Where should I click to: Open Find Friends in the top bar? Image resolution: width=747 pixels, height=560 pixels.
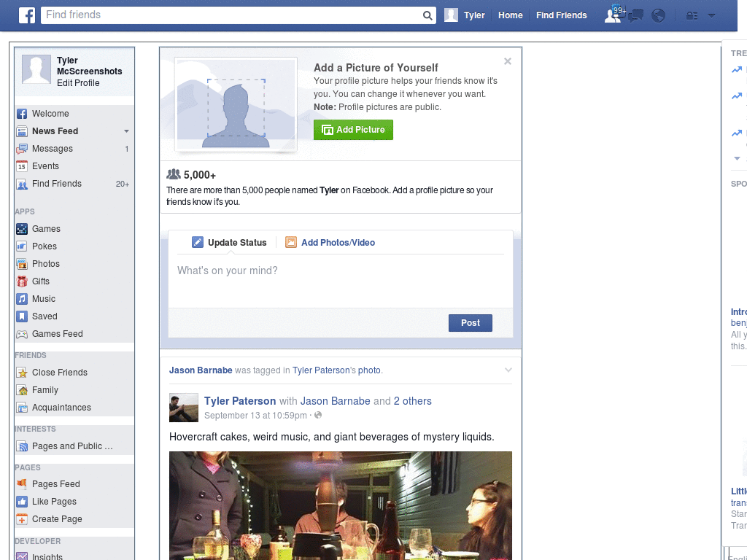point(561,15)
